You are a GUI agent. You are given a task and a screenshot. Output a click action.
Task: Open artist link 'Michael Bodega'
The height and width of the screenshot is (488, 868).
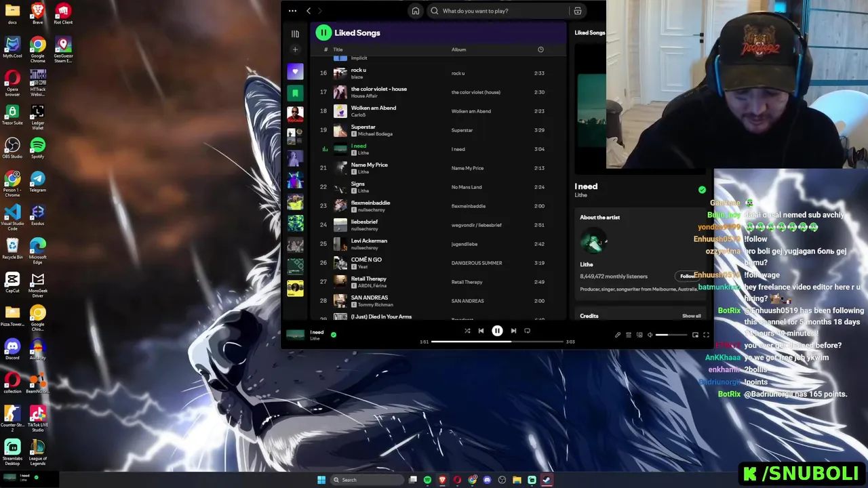point(375,134)
